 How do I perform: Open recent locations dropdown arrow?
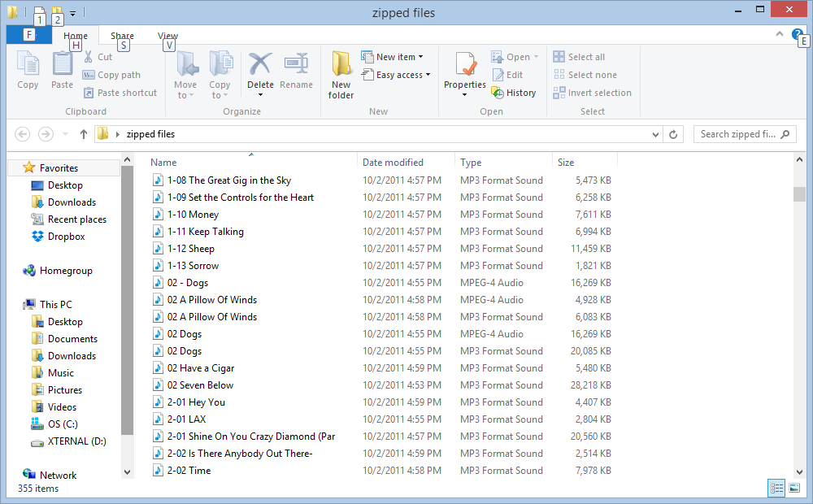tap(65, 134)
